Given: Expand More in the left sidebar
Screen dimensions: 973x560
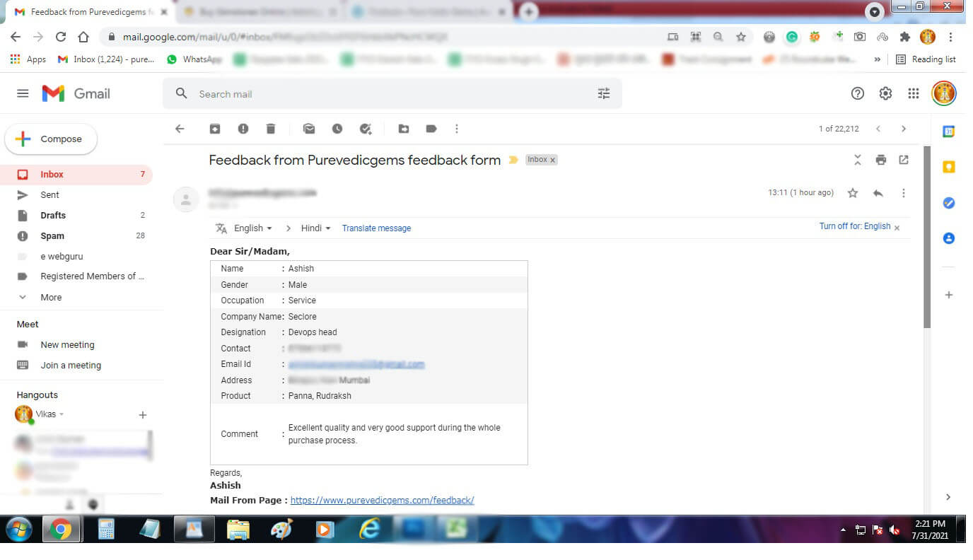Looking at the screenshot, I should [51, 298].
